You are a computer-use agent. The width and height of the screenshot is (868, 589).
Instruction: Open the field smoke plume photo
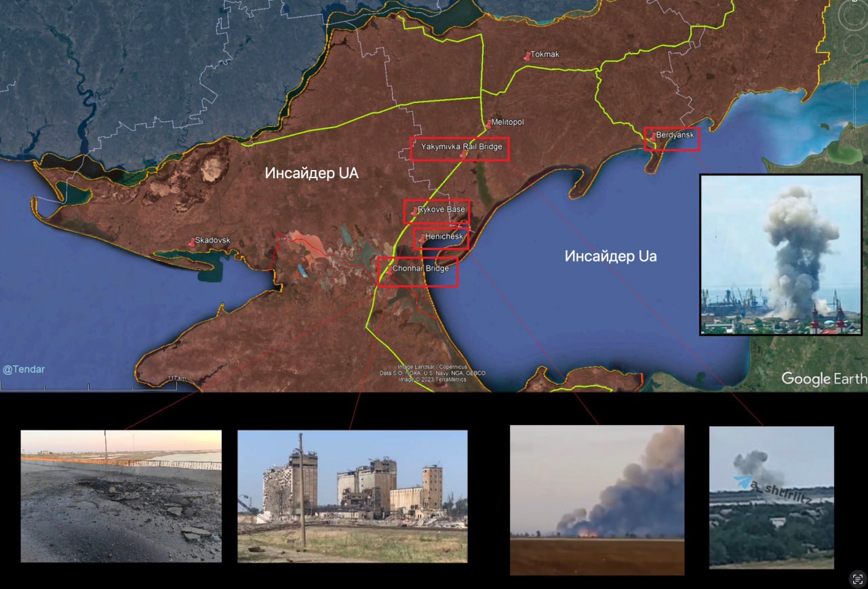597,500
